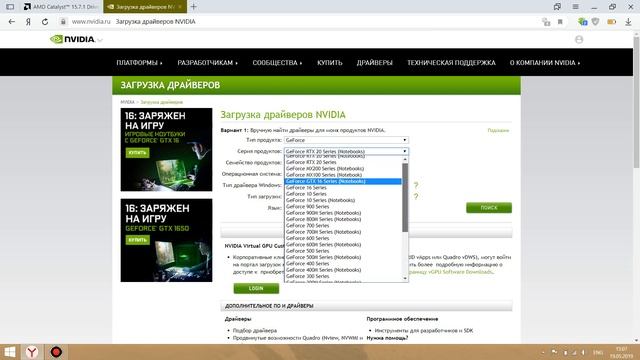640x360 pixels.
Task: Click the dropdown list scroll-down arrow
Action: (x=405, y=278)
